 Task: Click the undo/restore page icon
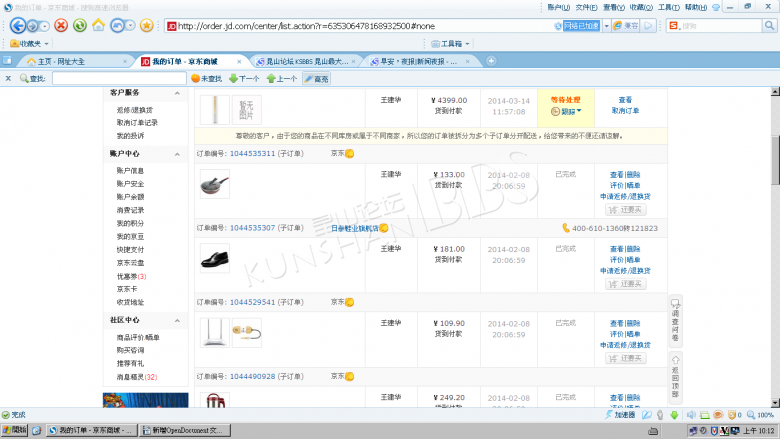(117, 25)
